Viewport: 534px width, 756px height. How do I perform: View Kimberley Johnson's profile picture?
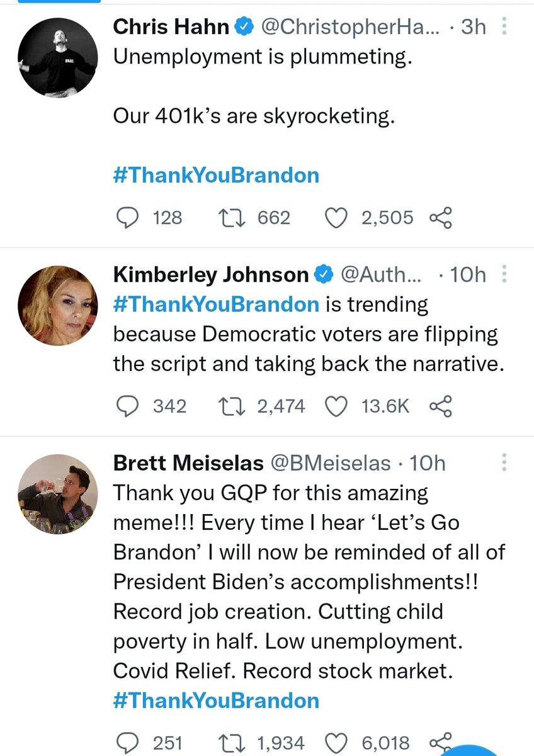(58, 306)
